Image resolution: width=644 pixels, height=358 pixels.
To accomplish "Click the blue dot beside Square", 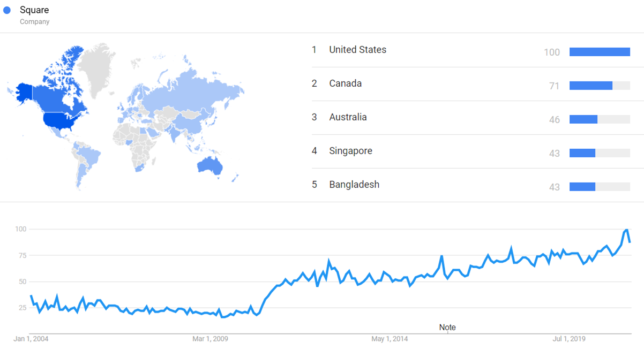I will click(7, 10).
